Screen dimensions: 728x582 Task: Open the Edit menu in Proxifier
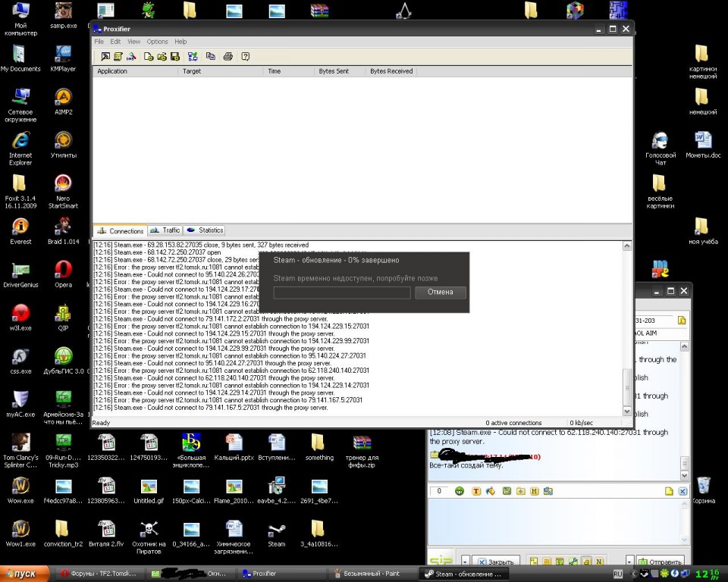pyautogui.click(x=115, y=42)
